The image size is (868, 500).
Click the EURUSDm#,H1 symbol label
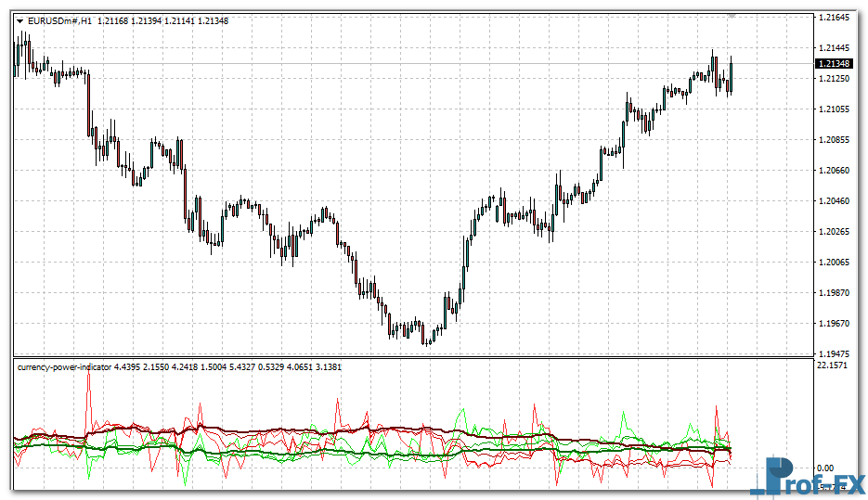coord(59,22)
